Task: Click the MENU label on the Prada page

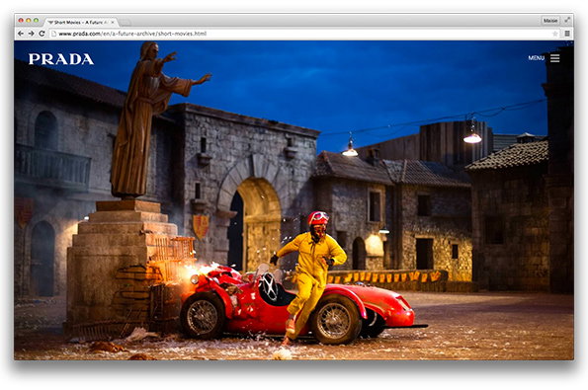Action: click(537, 58)
